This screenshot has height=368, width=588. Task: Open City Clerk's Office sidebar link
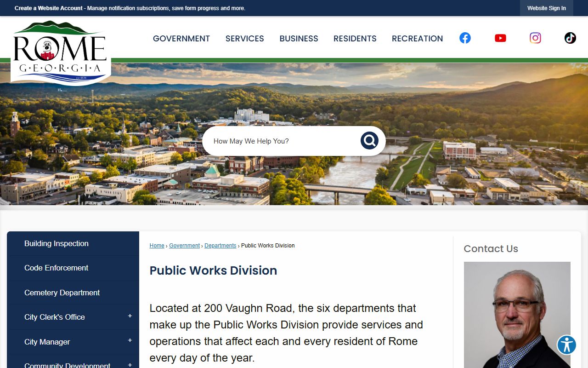coord(55,317)
